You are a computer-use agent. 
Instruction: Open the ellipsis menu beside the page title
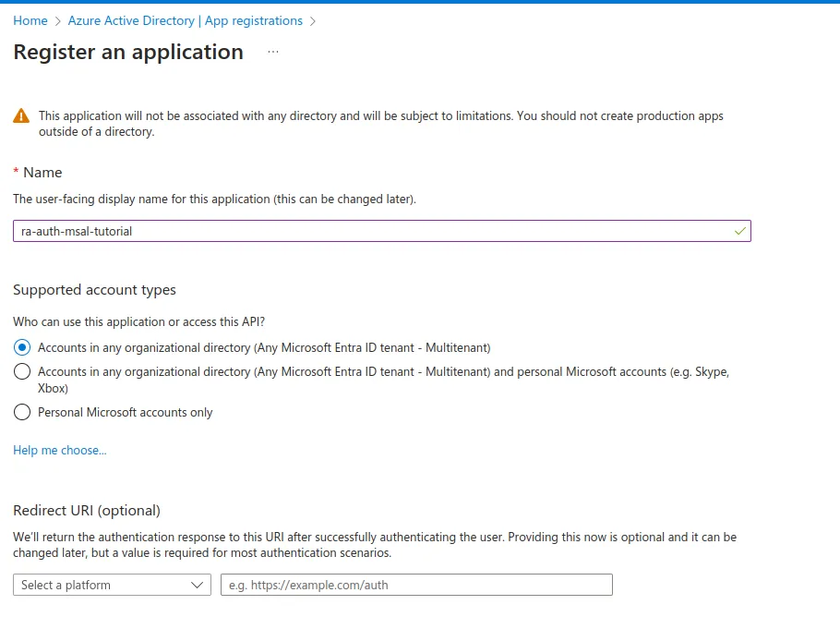tap(273, 53)
